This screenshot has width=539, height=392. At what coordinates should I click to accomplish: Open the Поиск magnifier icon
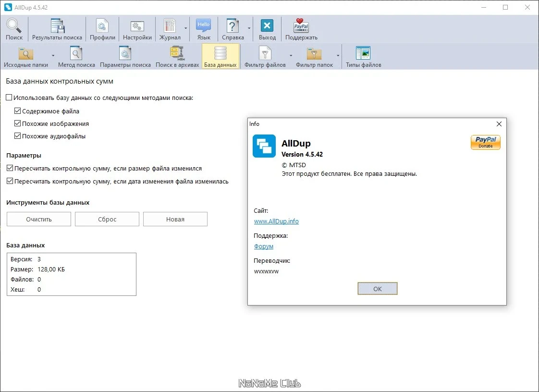(14, 26)
